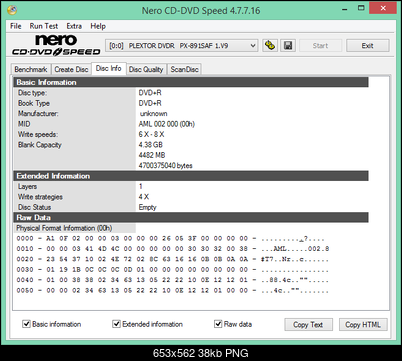Click the app icon in the title bar
The width and height of the screenshot is (402, 361).
tap(12, 10)
